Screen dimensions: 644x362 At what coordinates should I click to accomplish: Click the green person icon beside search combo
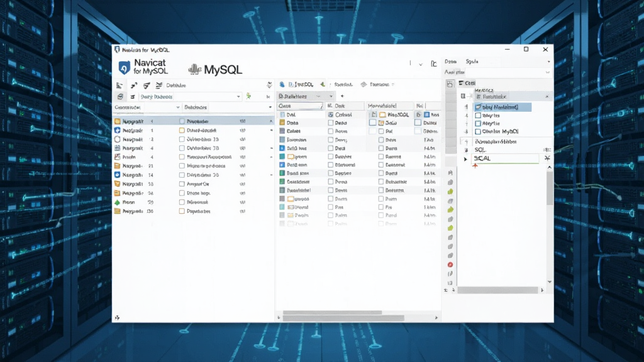pyautogui.click(x=248, y=96)
